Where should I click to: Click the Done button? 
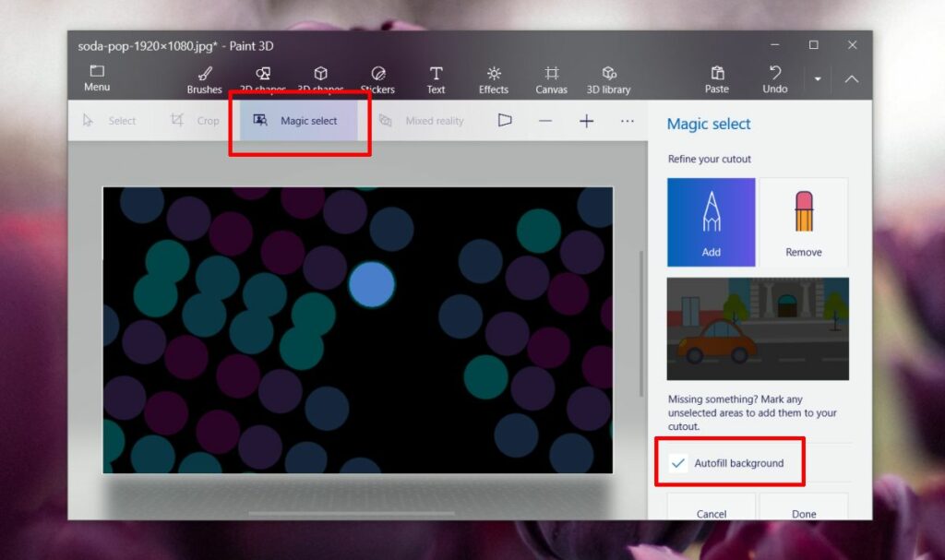pos(804,513)
